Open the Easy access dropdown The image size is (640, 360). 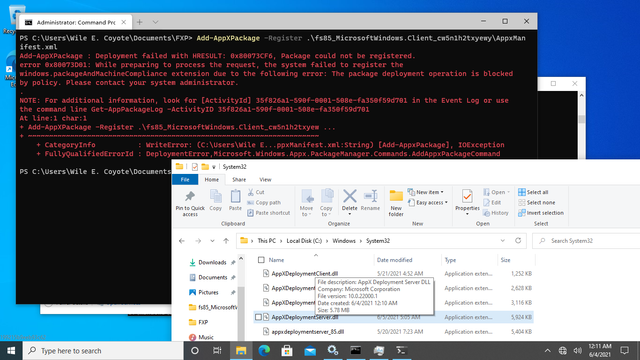pyautogui.click(x=427, y=202)
